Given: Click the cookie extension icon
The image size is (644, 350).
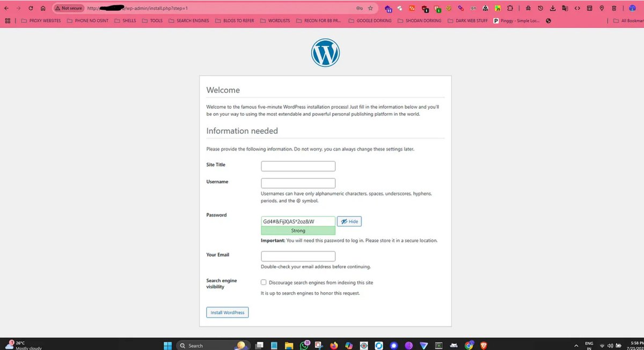Looking at the screenshot, I should (x=448, y=8).
